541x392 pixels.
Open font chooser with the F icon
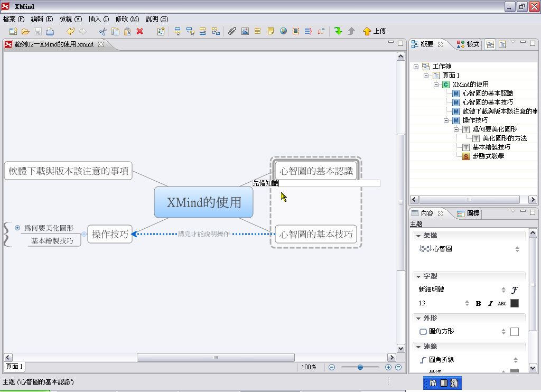[x=515, y=290]
